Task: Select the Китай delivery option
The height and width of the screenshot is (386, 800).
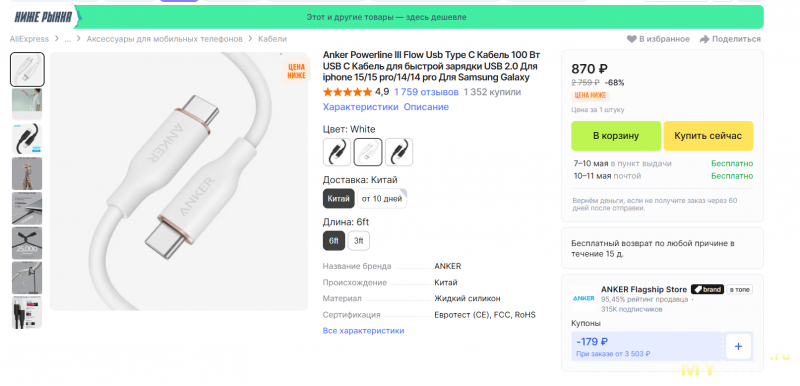Action: click(x=338, y=199)
